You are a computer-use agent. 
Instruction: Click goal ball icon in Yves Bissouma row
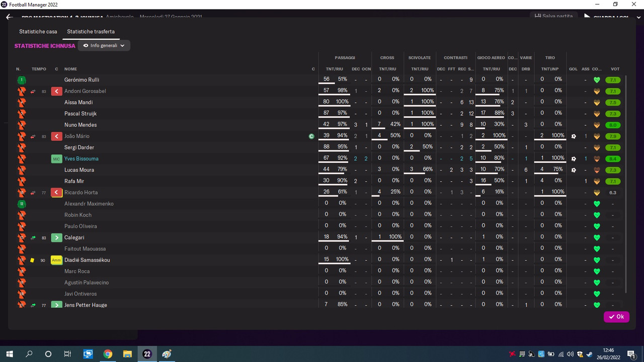573,159
